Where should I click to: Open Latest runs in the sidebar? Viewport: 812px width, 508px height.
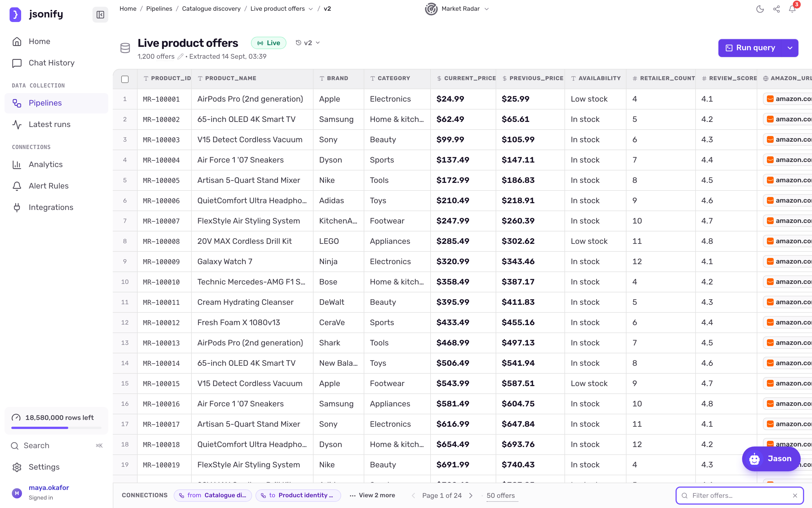click(x=56, y=124)
